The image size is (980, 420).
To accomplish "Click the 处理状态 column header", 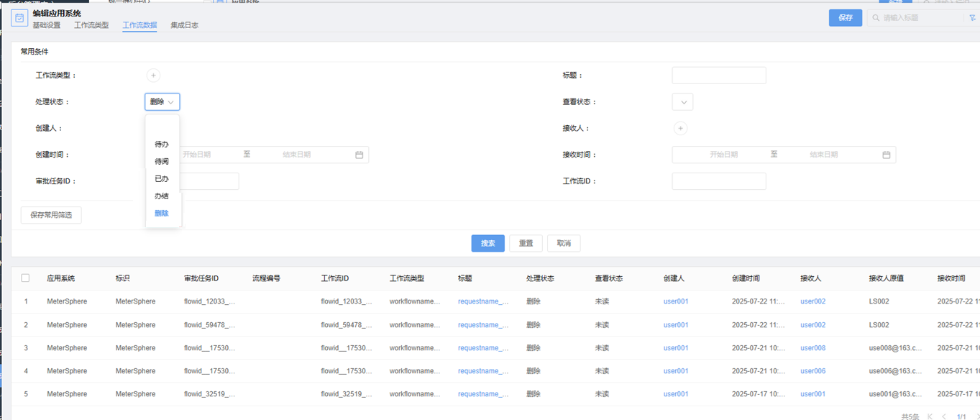I will tap(540, 278).
